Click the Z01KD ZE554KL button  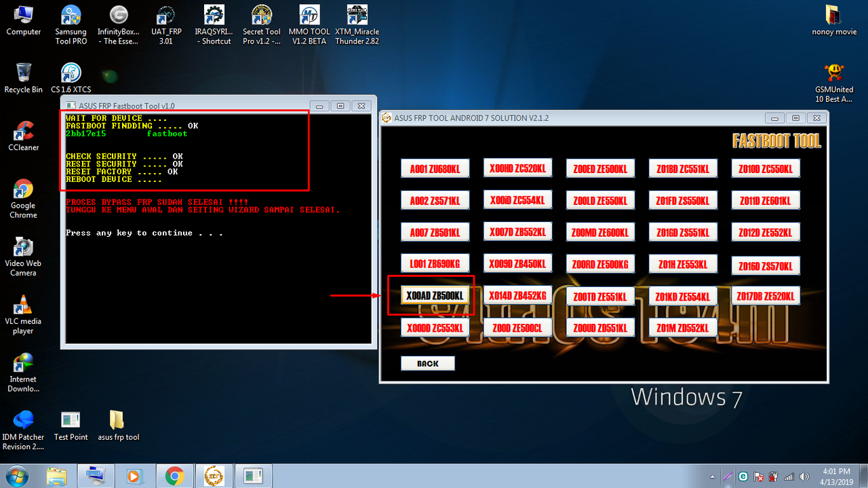(x=683, y=296)
